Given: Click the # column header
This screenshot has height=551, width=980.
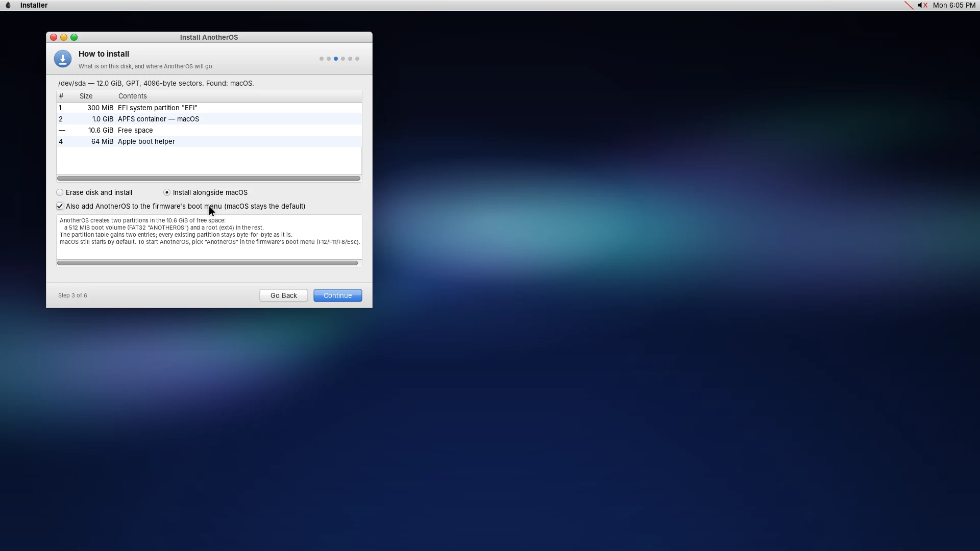Looking at the screenshot, I should pos(61,96).
